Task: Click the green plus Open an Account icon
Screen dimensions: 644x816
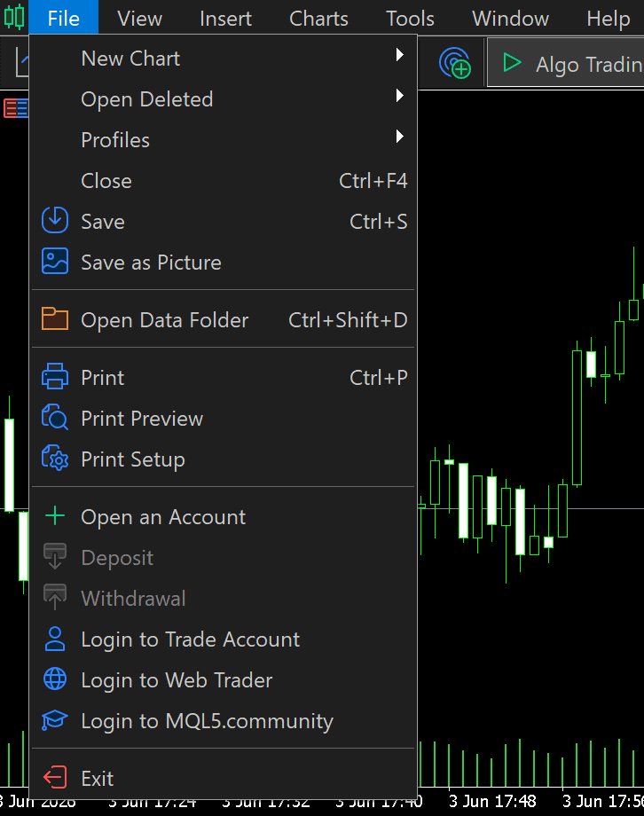Action: point(55,515)
